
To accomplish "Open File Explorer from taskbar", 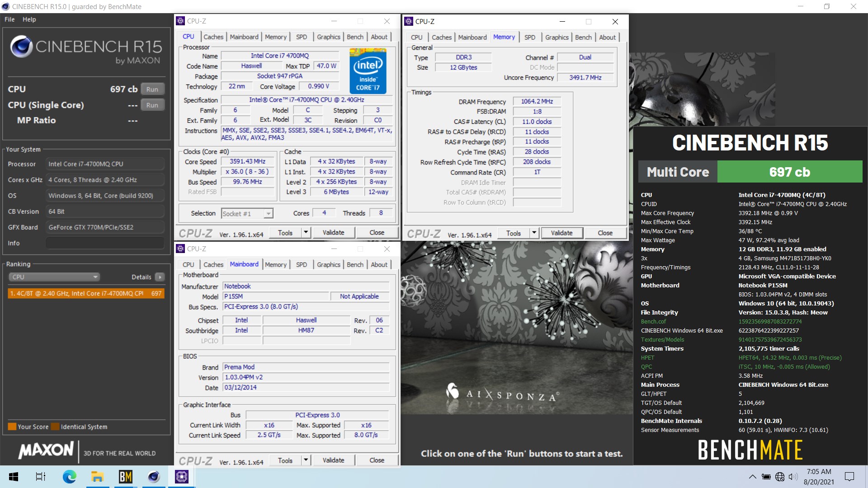I will (x=97, y=477).
